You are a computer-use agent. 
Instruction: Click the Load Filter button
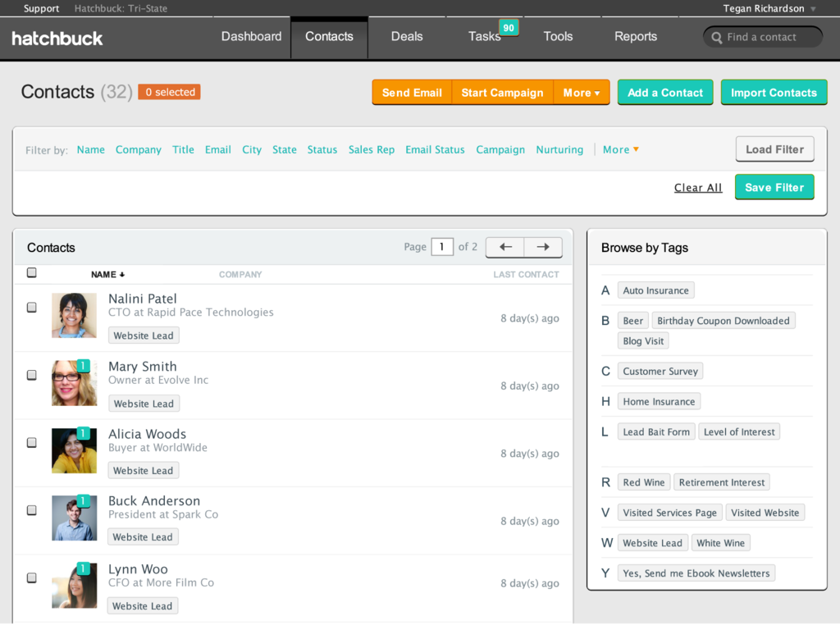click(774, 149)
